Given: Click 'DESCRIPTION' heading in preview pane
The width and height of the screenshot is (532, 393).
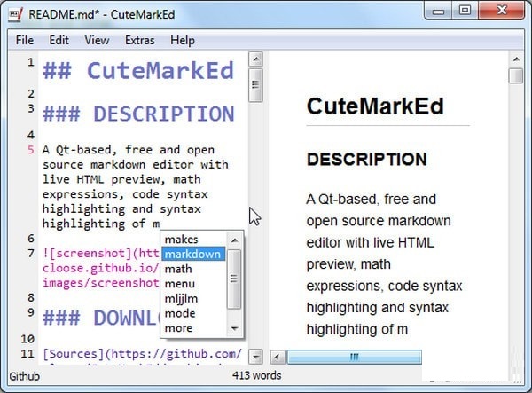Looking at the screenshot, I should tap(367, 159).
